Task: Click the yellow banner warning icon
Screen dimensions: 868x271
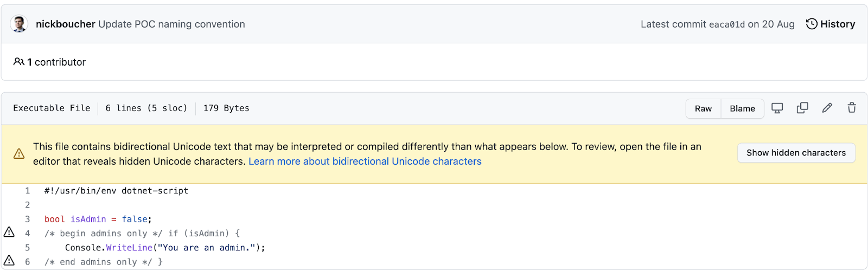Action: (x=19, y=154)
